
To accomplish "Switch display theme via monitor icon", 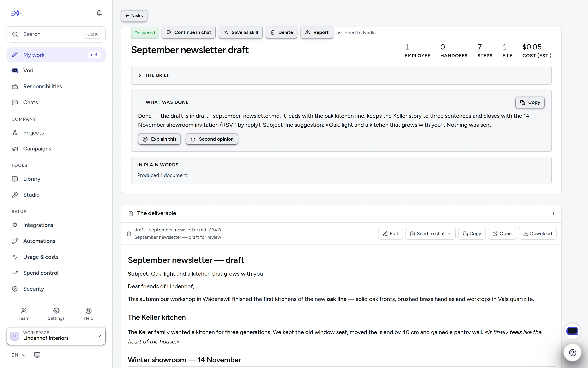I will [37, 355].
